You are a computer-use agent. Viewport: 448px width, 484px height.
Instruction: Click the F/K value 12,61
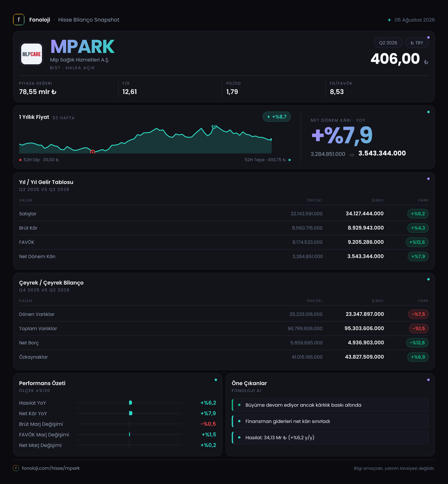click(130, 92)
